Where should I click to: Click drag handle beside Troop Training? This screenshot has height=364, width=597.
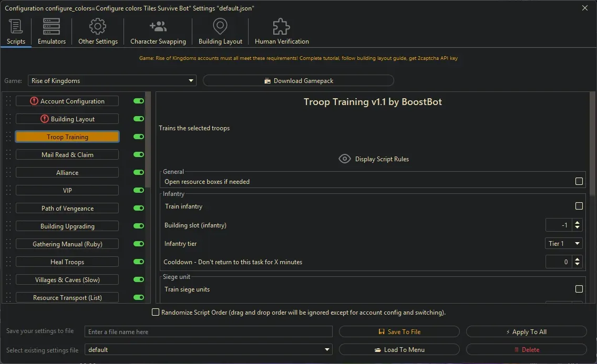(8, 137)
